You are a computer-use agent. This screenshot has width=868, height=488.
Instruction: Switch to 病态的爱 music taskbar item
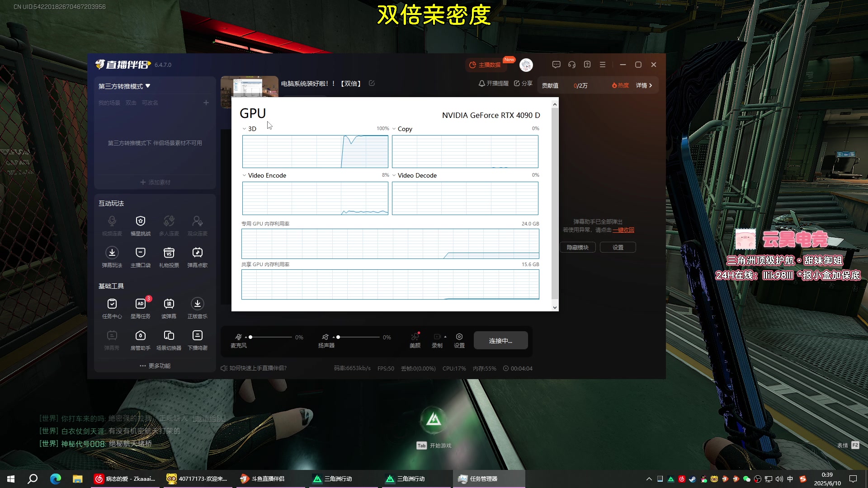click(125, 479)
